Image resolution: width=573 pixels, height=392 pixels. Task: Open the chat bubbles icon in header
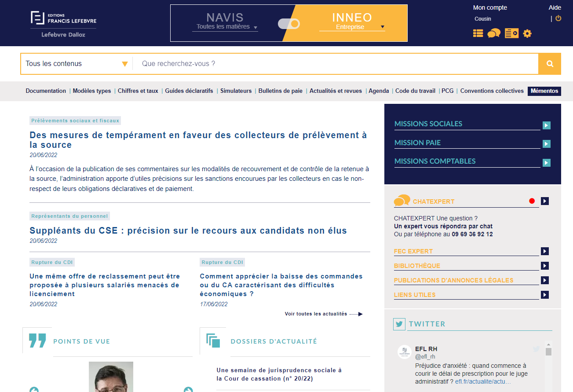(494, 33)
